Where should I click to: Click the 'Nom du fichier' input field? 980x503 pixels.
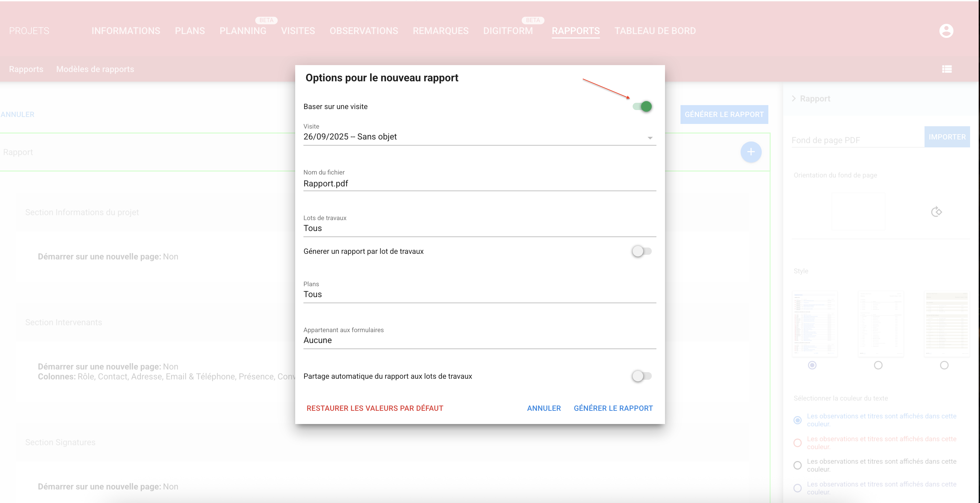479,183
